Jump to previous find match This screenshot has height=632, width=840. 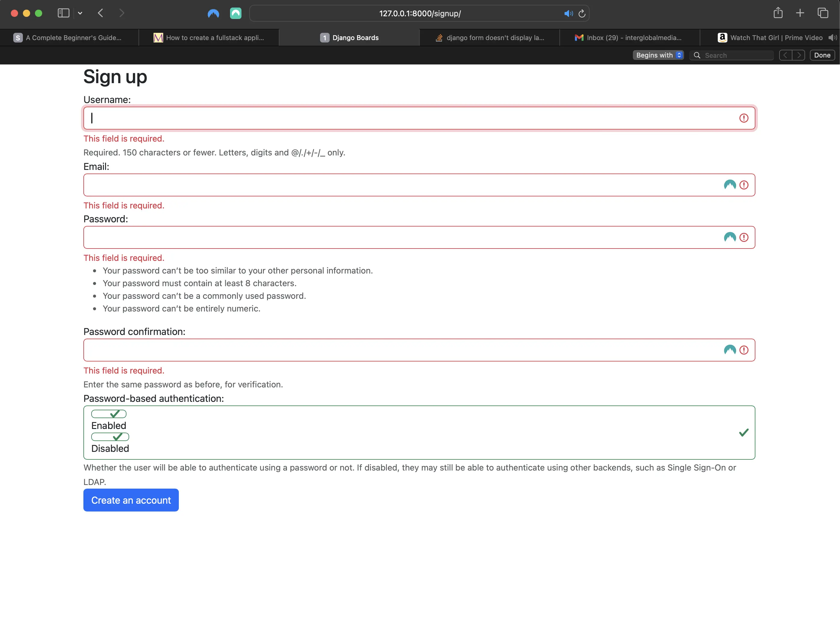coord(785,55)
